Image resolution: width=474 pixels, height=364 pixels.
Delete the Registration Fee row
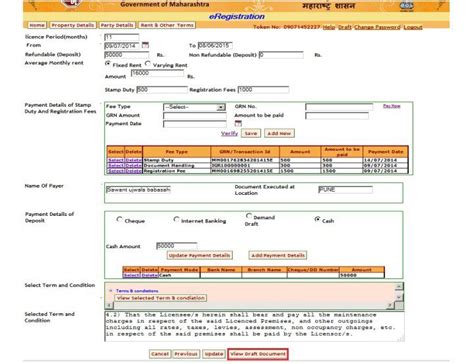pos(133,171)
